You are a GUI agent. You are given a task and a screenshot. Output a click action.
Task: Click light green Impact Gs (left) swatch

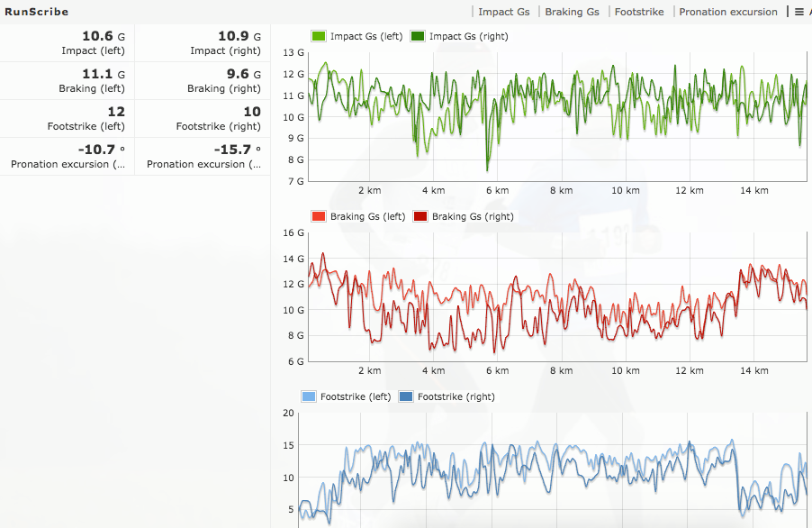(x=318, y=36)
